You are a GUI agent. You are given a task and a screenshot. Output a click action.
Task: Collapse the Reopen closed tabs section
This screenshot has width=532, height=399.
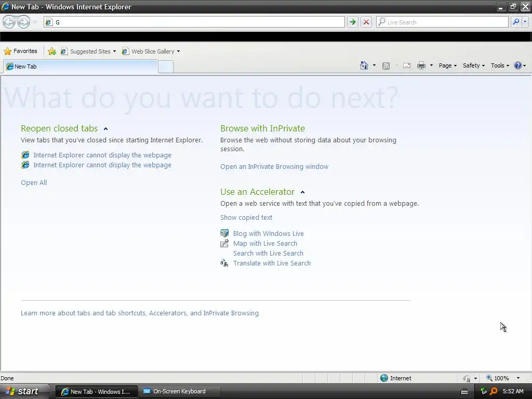105,129
